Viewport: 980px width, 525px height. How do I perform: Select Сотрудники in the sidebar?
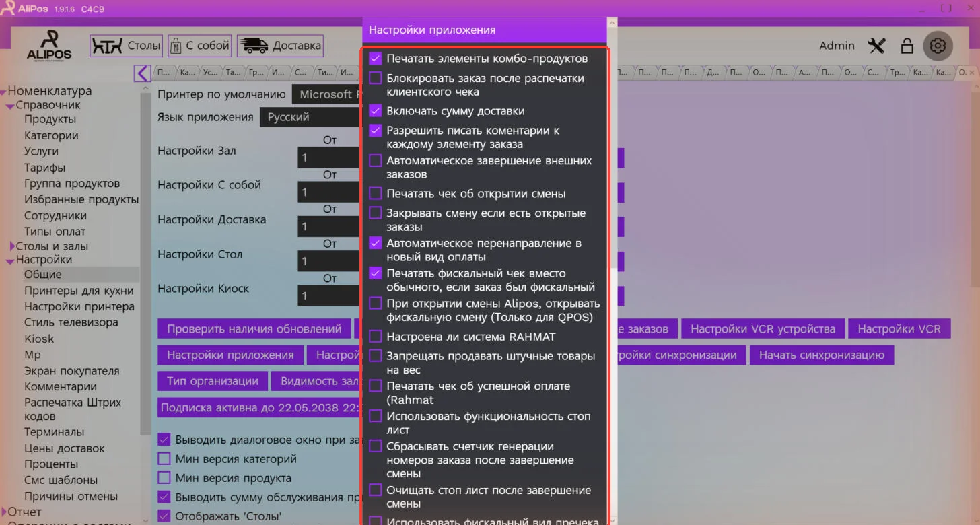55,216
